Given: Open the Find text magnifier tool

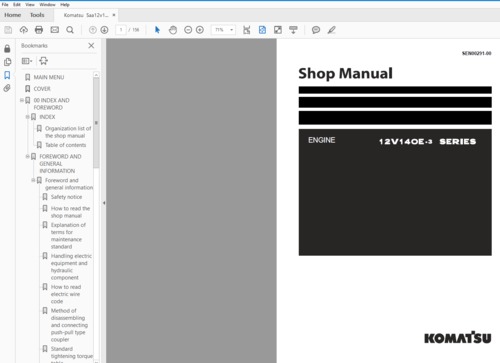Looking at the screenshot, I should pos(70,30).
